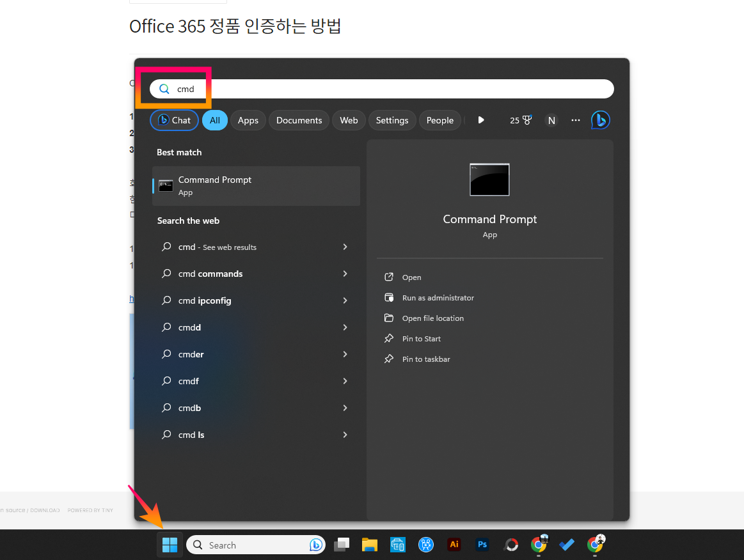Open the blue checkmark To Do app in taskbar
The height and width of the screenshot is (560, 744).
pos(567,545)
